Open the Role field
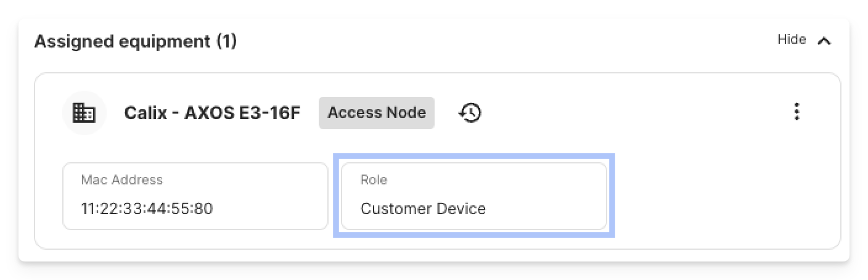 click(474, 196)
